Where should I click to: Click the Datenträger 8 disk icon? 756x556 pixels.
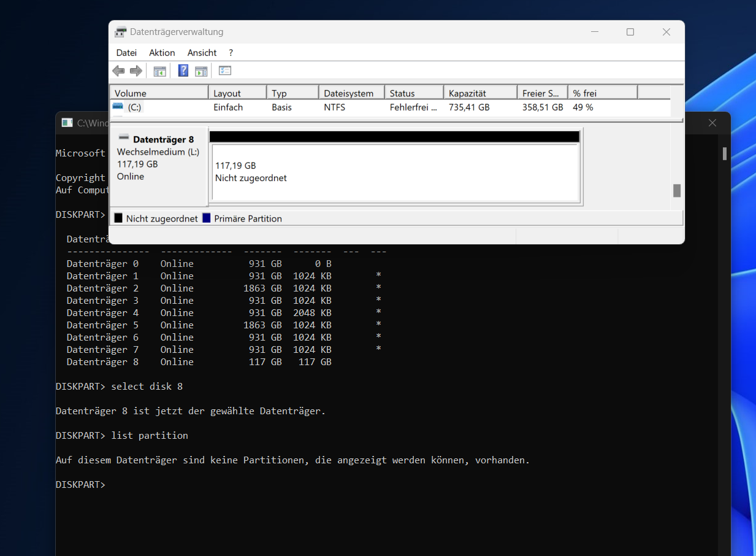click(124, 138)
